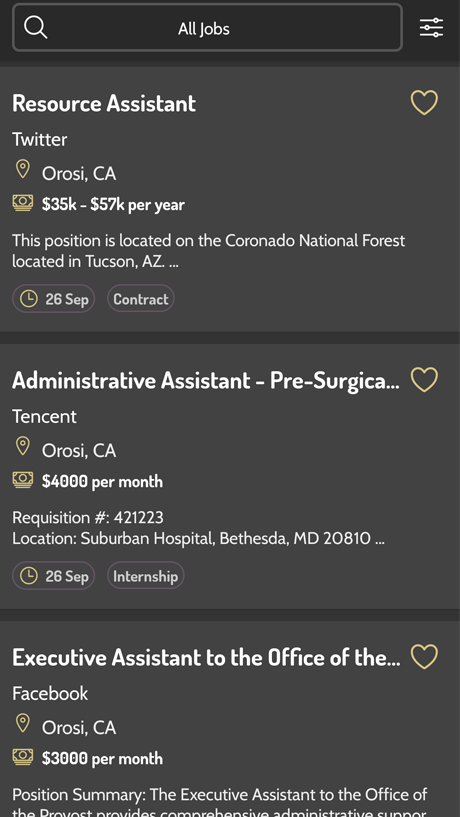Open Executive Assistant to the Office title

(206, 658)
